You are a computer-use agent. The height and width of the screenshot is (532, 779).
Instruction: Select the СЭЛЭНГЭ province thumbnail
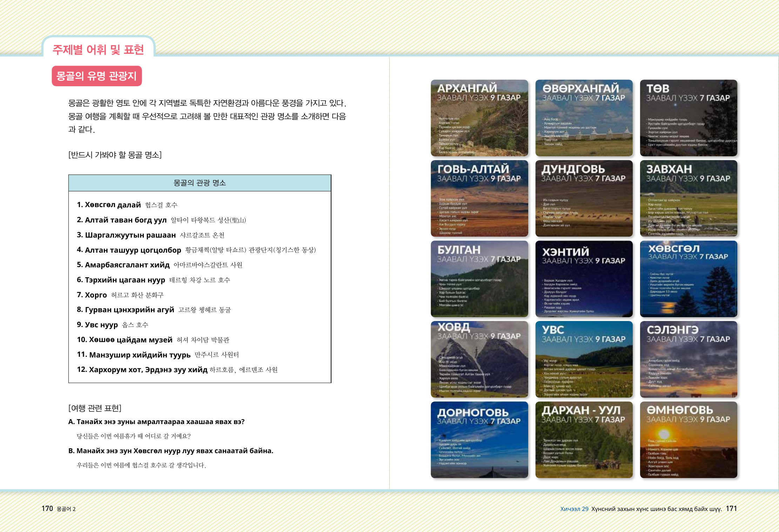coord(688,359)
